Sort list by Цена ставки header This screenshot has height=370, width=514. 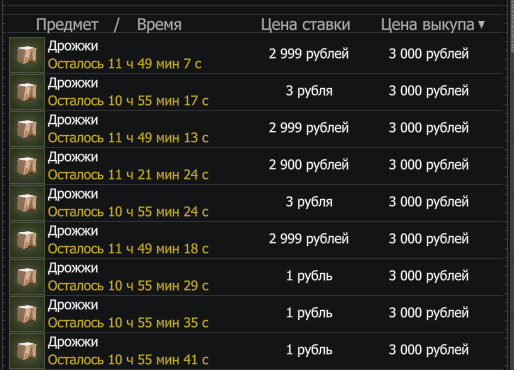305,25
